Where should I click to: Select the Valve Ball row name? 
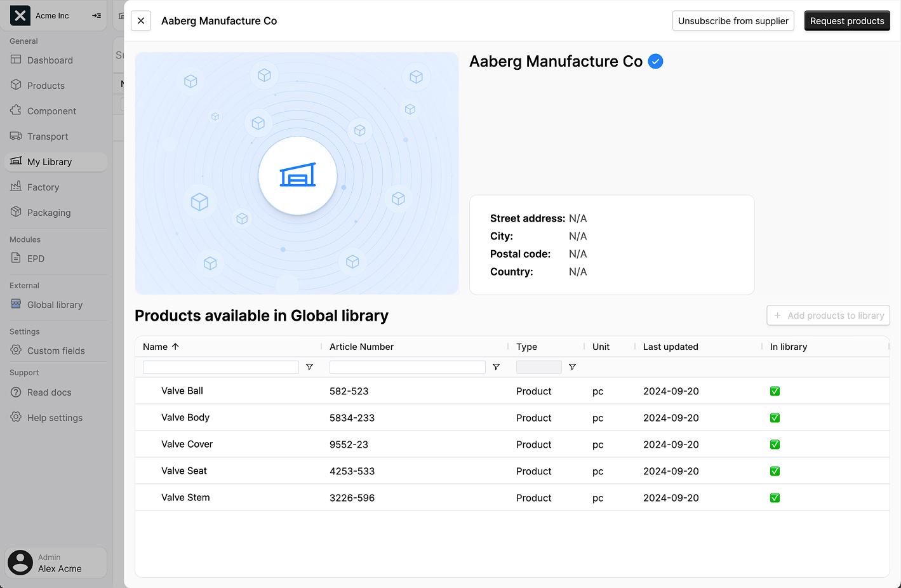point(182,391)
